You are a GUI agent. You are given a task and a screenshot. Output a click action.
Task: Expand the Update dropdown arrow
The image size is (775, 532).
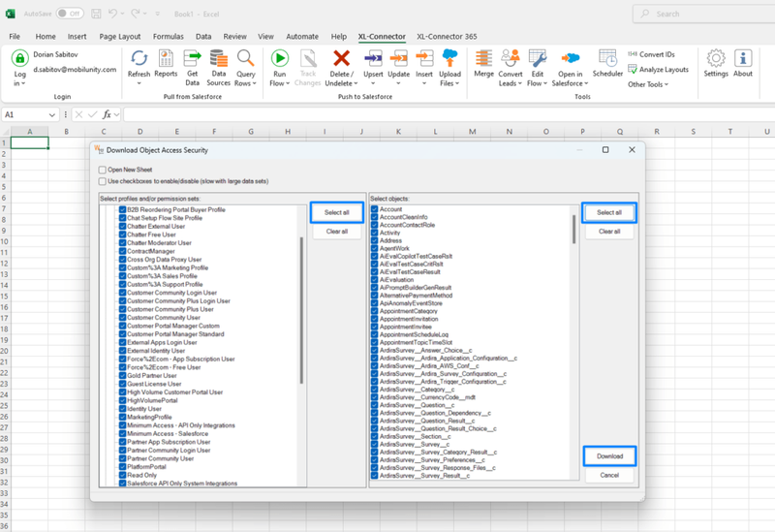click(398, 83)
